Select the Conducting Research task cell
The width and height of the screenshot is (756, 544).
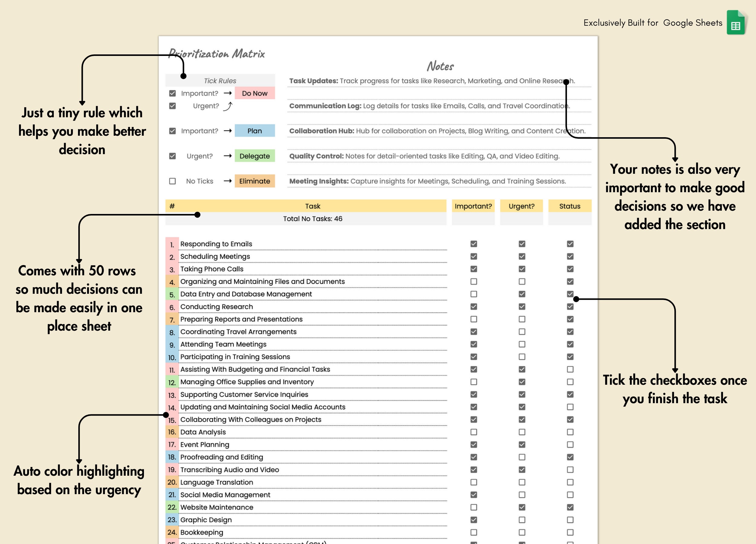[x=313, y=306]
